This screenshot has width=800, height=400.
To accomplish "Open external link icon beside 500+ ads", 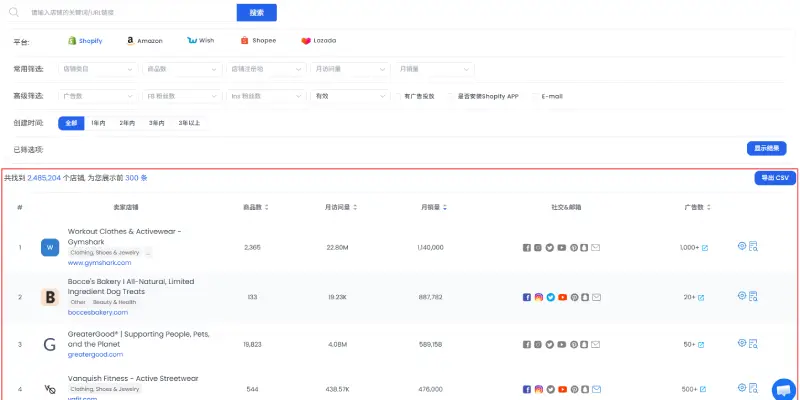I will coord(703,390).
